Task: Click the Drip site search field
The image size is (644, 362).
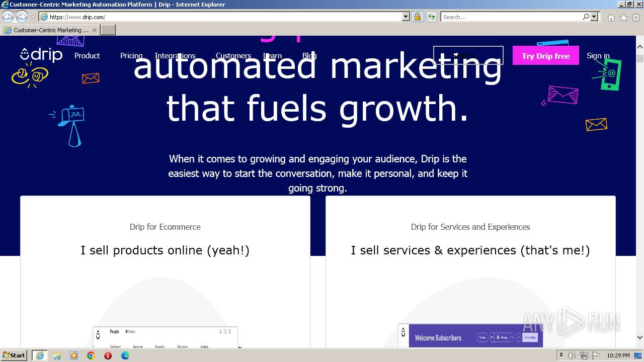Action: coord(468,55)
